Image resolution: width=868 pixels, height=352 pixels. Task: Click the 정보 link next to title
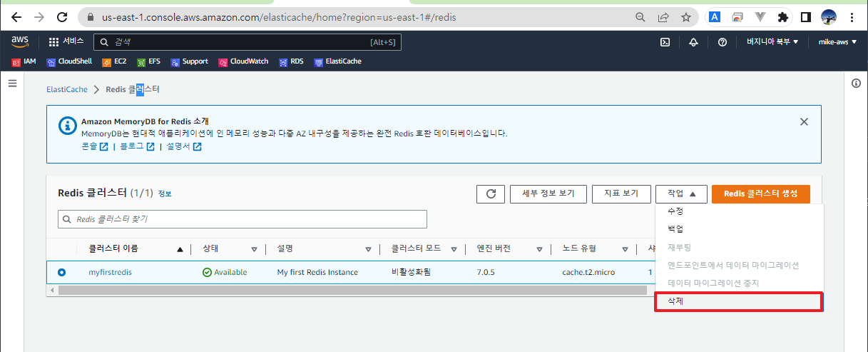point(165,193)
